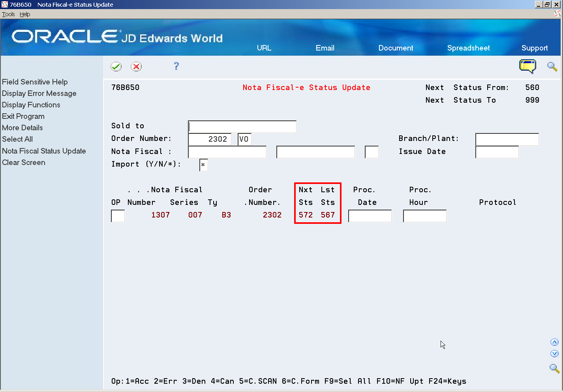The width and height of the screenshot is (563, 392).
Task: Click the small third Nota Fiscal field
Action: tap(372, 152)
